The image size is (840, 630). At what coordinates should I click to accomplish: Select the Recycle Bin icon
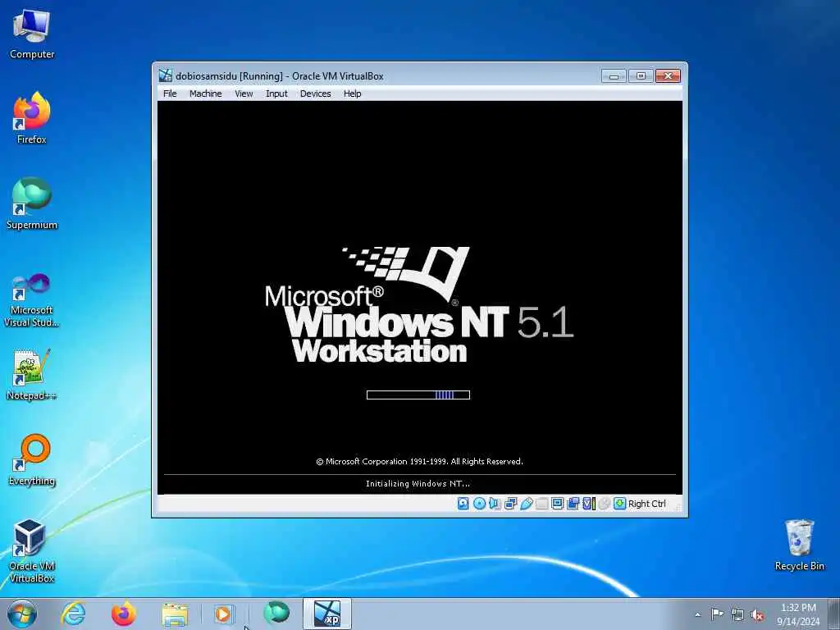799,546
